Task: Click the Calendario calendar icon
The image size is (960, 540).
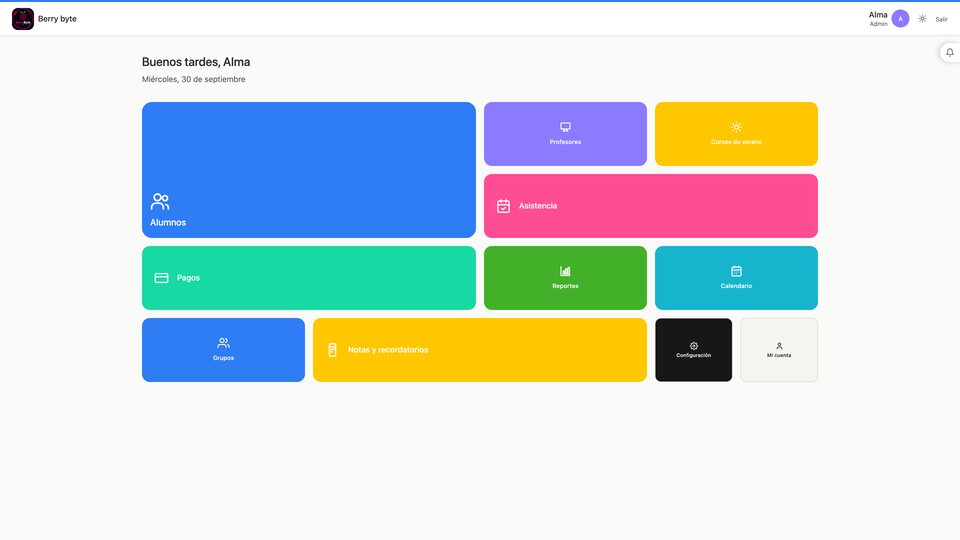Action: click(x=736, y=271)
